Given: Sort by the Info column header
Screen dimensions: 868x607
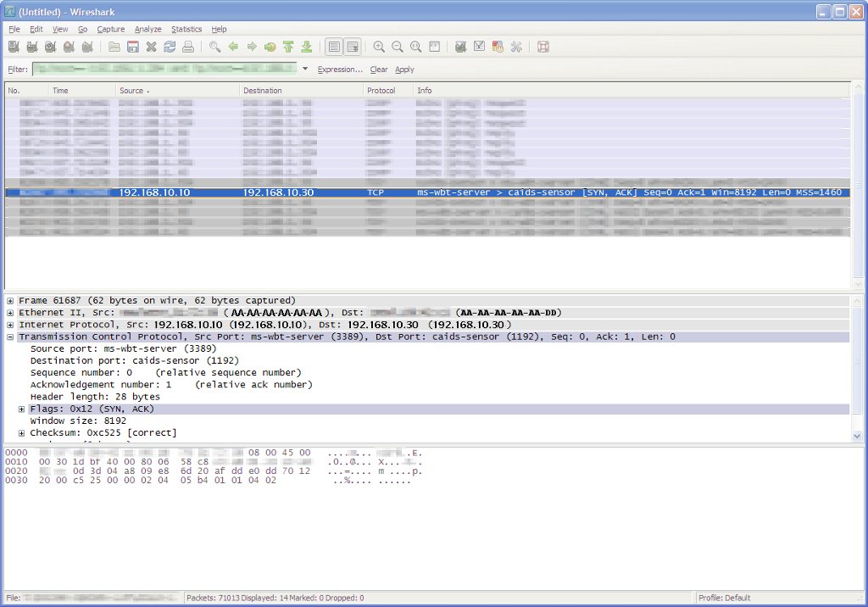Looking at the screenshot, I should (x=632, y=90).
